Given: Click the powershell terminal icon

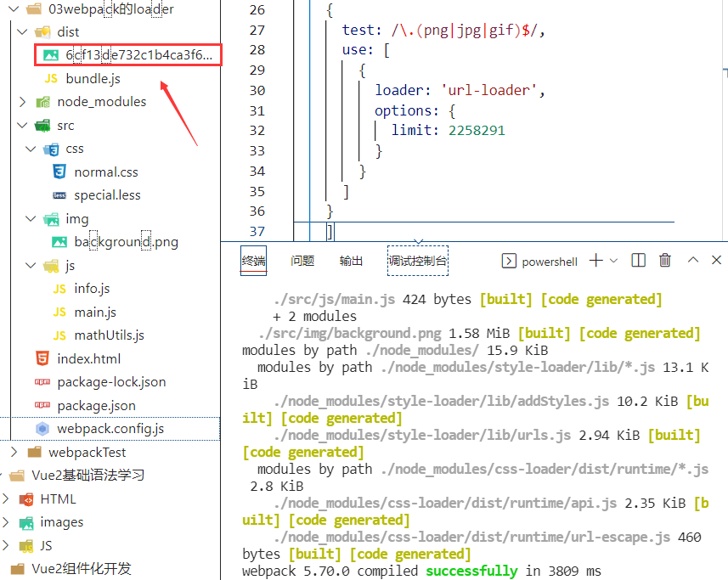Looking at the screenshot, I should [509, 261].
